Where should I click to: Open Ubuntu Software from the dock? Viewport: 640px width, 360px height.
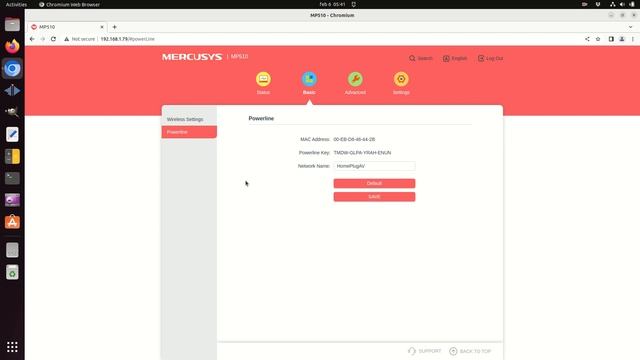[12, 222]
